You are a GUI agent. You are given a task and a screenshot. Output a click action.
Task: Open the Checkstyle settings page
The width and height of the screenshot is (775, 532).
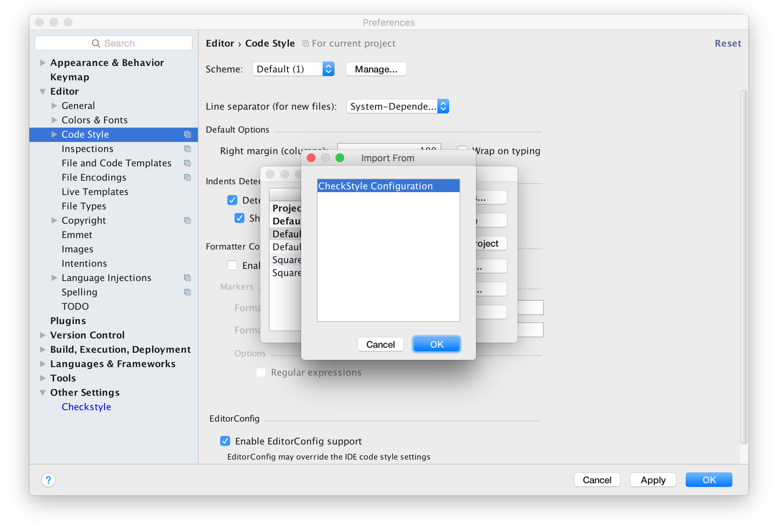coord(86,407)
